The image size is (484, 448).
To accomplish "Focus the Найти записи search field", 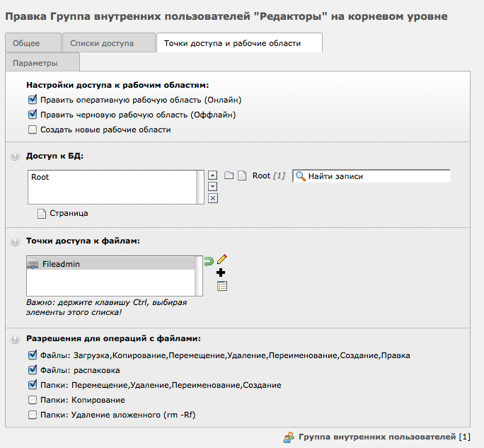I will tap(377, 176).
